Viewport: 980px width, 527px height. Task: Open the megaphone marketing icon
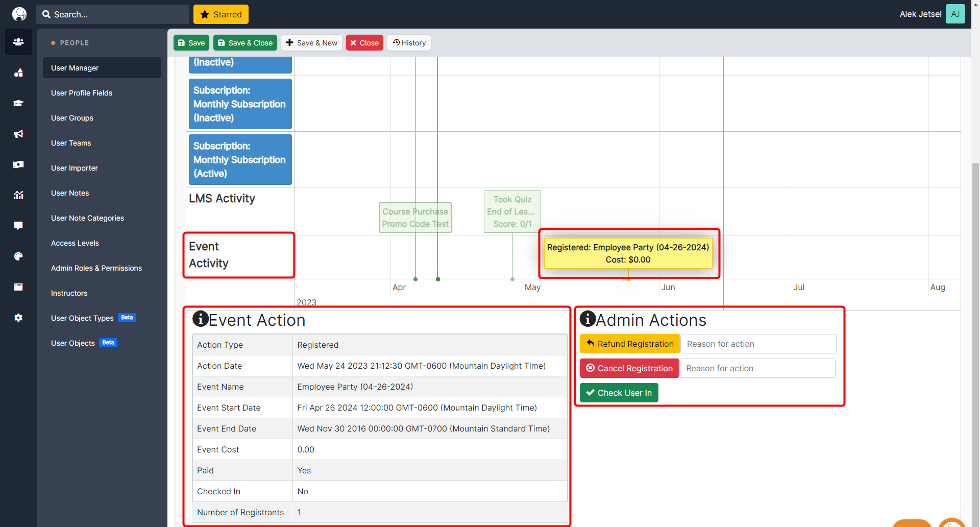tap(18, 134)
